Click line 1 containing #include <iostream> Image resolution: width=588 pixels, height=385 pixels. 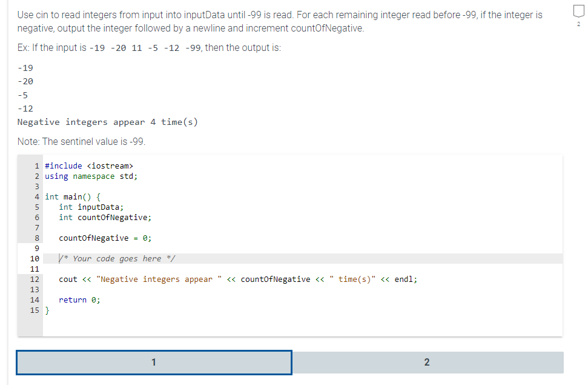point(88,165)
